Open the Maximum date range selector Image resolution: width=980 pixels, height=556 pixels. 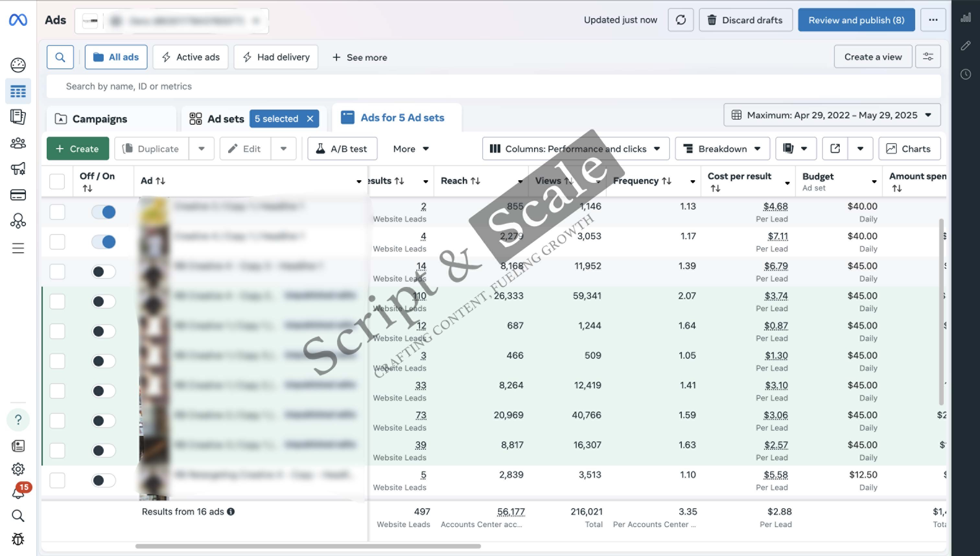[x=832, y=115]
